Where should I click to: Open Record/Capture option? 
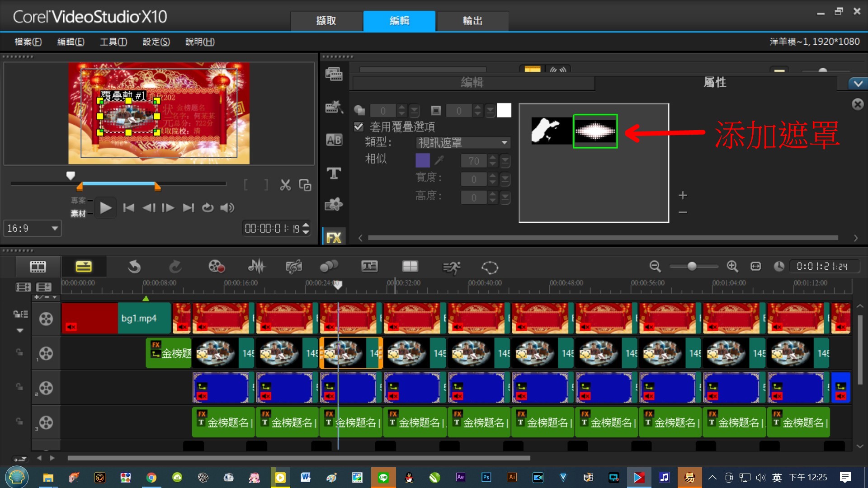217,267
